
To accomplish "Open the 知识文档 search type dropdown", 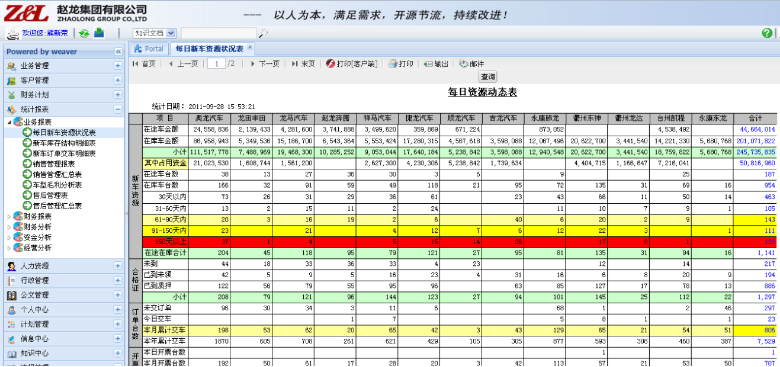I will point(154,33).
